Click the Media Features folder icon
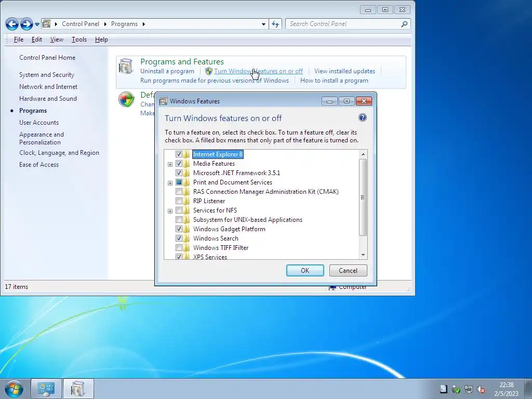Image resolution: width=532 pixels, height=399 pixels. 187,164
